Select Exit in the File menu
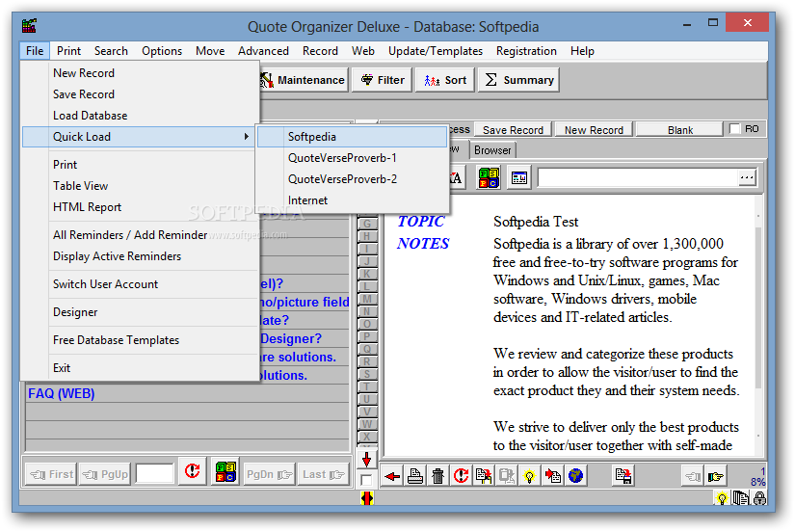Image resolution: width=795 pixels, height=532 pixels. coord(140,368)
